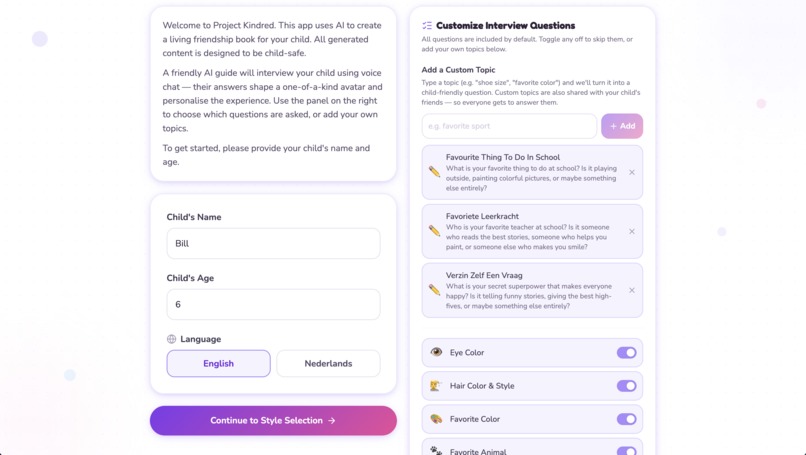Screen dimensions: 806x455
Task: Click the pencil icon beside Favoriete Leerkracht
Action: [x=434, y=231]
